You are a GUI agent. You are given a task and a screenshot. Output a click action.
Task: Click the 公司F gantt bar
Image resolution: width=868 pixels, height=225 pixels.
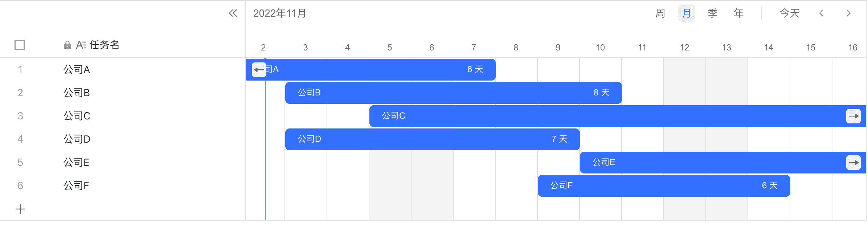click(664, 186)
